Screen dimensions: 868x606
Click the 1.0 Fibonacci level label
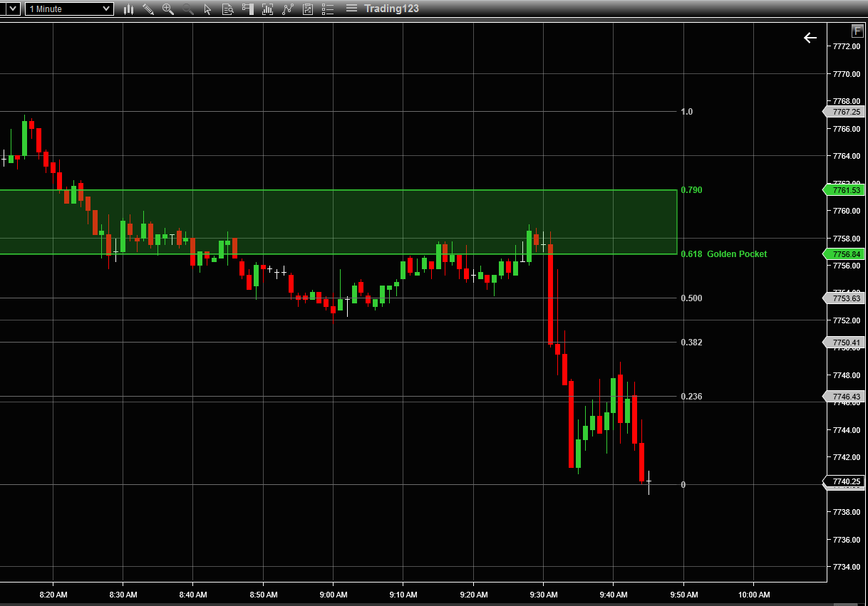tap(686, 112)
